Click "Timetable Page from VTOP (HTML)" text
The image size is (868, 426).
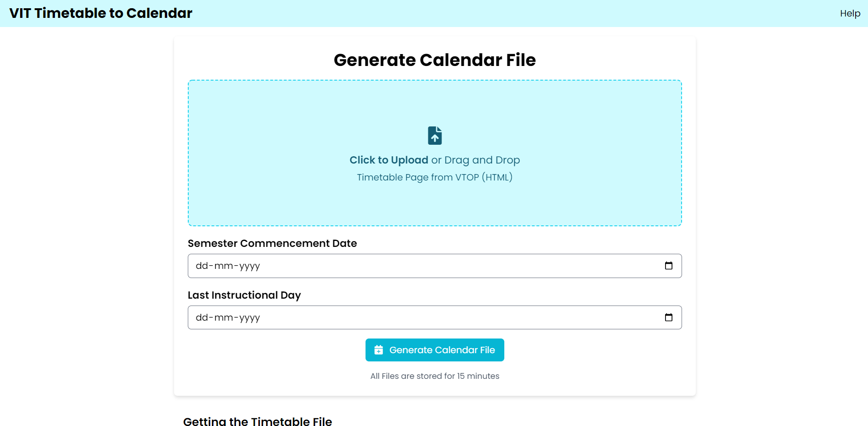coord(435,177)
